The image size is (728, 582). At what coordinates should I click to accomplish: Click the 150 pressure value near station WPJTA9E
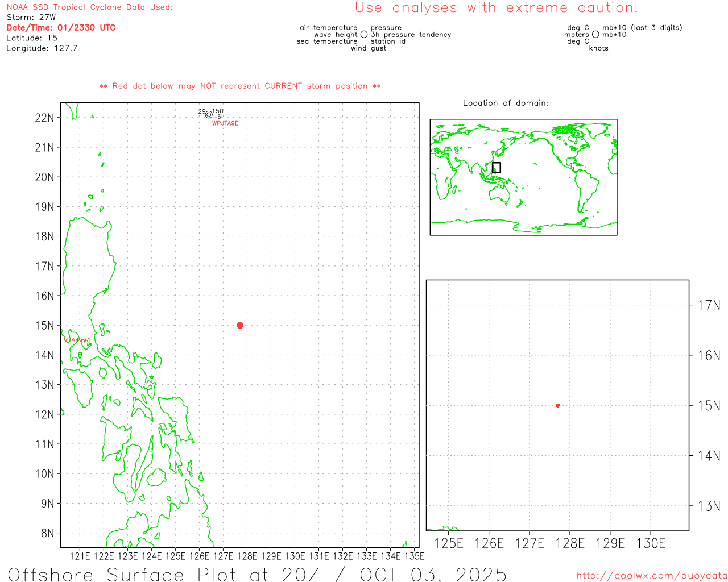[218, 111]
